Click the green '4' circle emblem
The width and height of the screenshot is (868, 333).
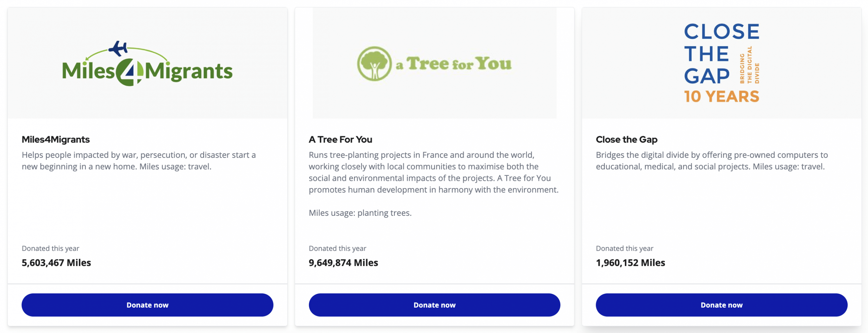pos(130,72)
